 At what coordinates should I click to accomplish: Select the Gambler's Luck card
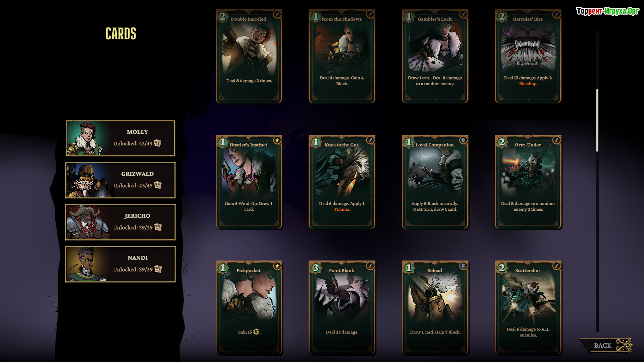tap(435, 56)
